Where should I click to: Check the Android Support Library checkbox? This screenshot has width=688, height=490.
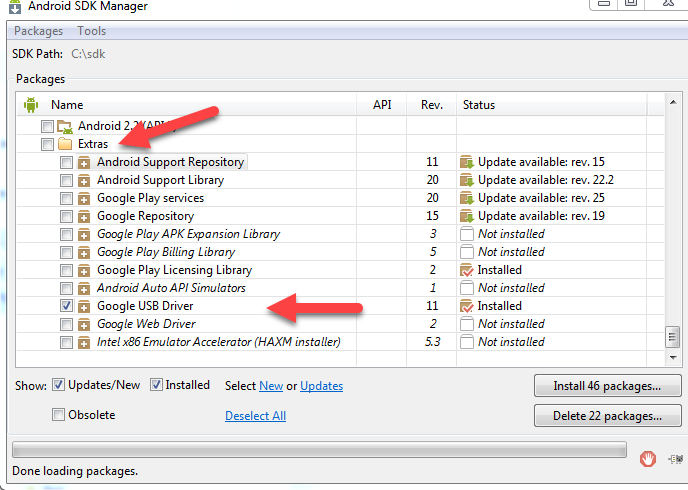click(x=66, y=181)
